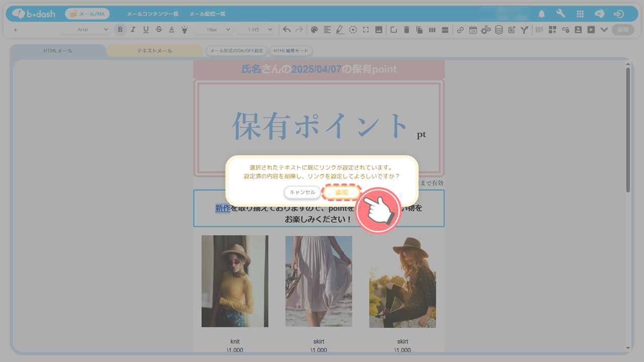Click the add note icon
This screenshot has height=362, width=644.
[512, 30]
